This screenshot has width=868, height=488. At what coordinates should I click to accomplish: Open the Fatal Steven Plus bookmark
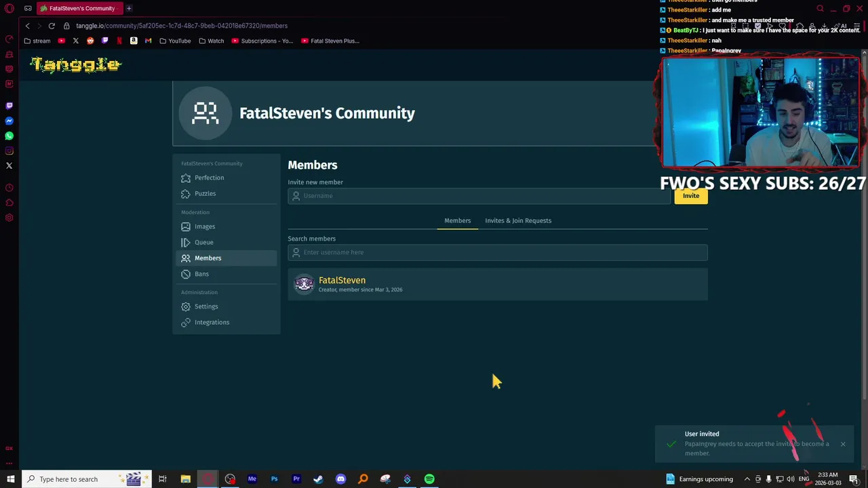pos(330,41)
